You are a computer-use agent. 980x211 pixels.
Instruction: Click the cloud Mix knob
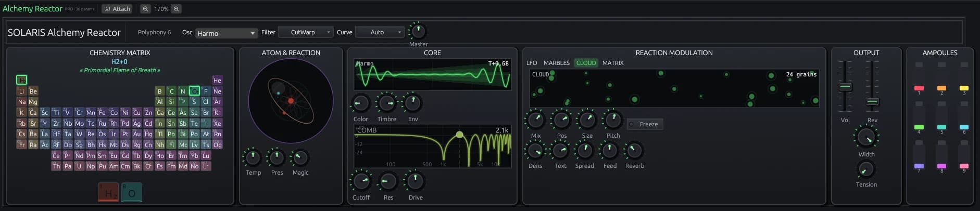(x=536, y=120)
